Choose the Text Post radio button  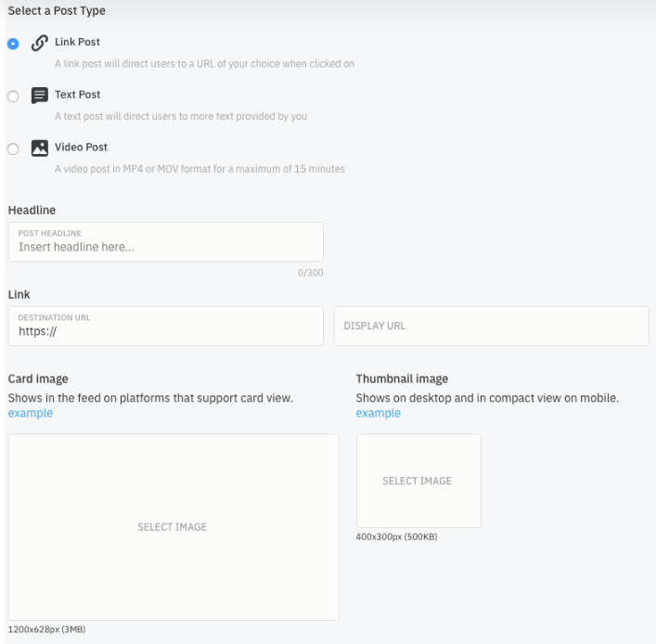(x=12, y=96)
